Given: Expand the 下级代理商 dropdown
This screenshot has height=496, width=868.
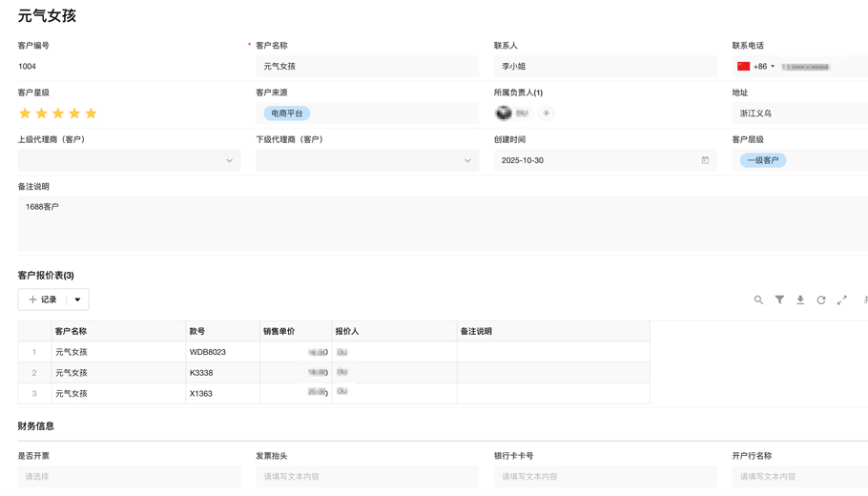Looking at the screenshot, I should pyautogui.click(x=467, y=160).
